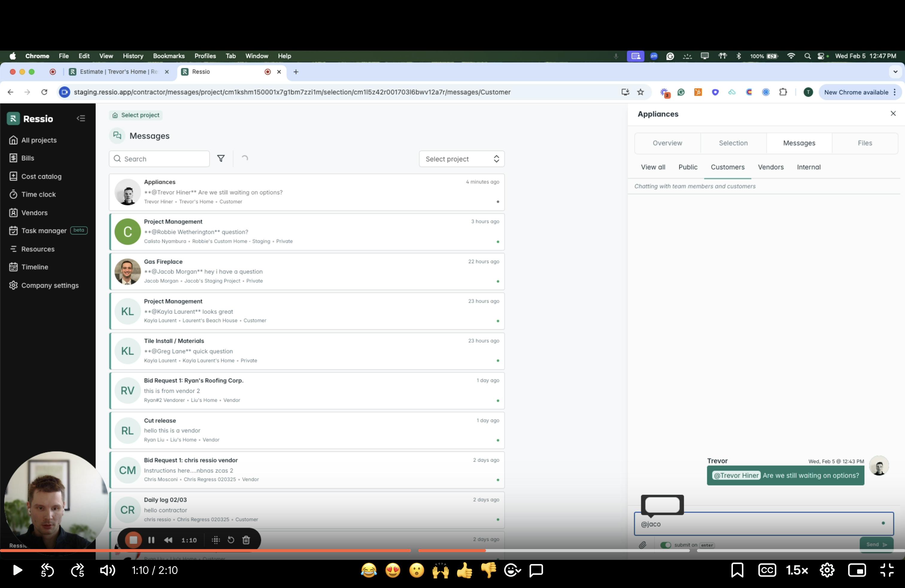
Task: Expand the Chrome tab search chevron
Action: (x=895, y=72)
